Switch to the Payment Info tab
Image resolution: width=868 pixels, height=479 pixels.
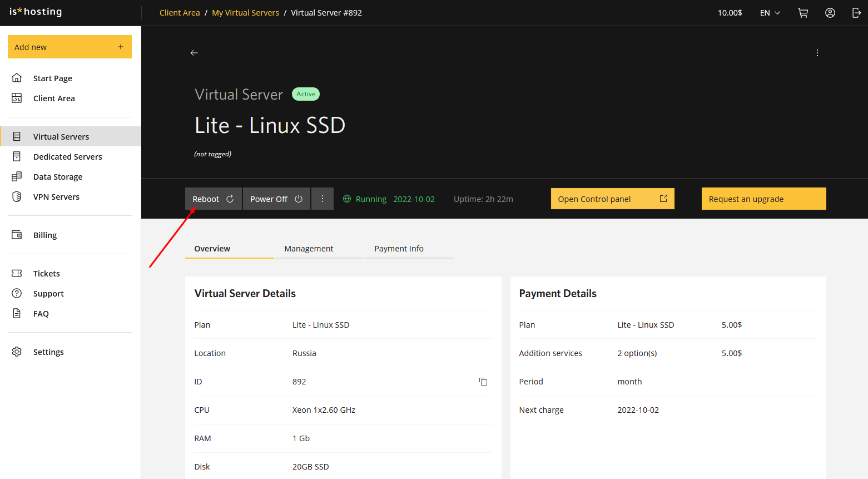(x=399, y=249)
